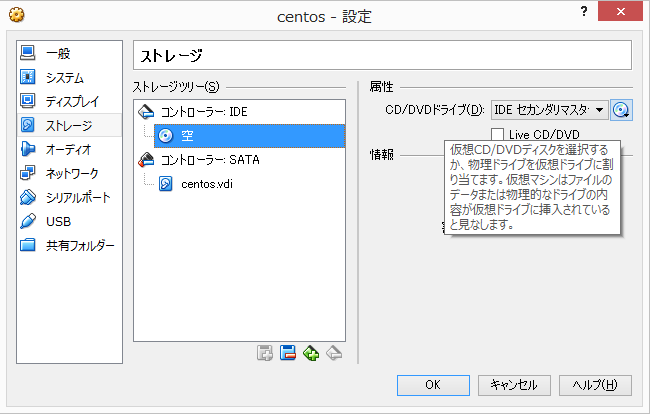
Task: Click the ディスプレイ screen icon
Action: [x=28, y=101]
